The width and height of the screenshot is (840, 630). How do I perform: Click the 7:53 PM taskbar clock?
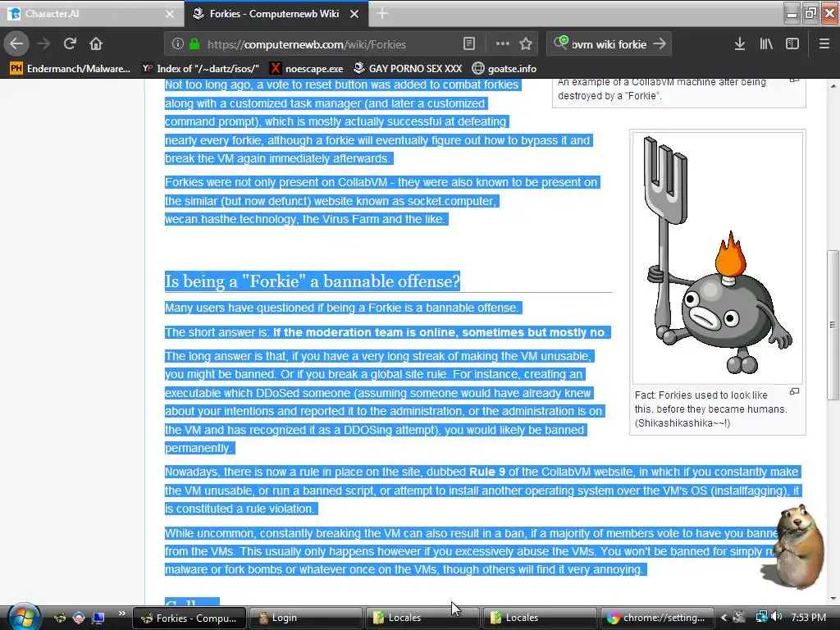808,618
